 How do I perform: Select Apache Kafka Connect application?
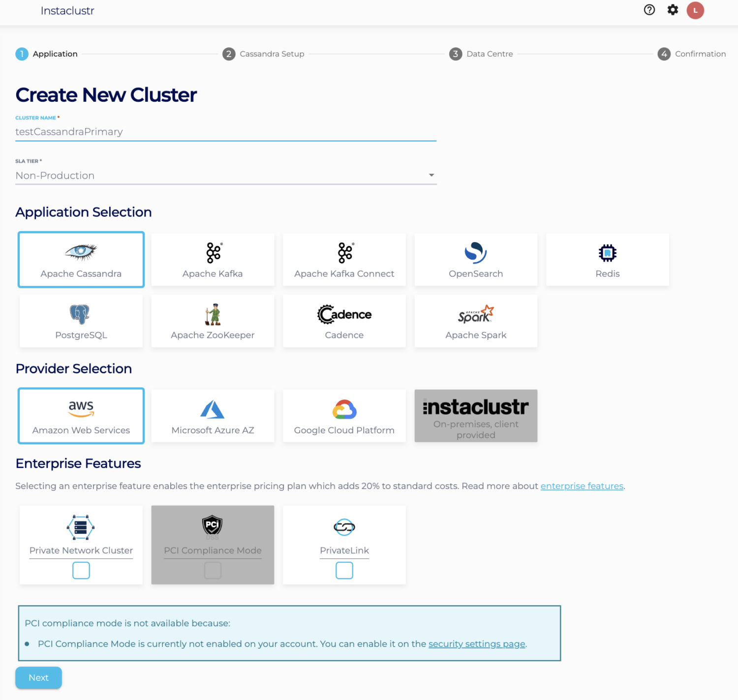point(344,259)
